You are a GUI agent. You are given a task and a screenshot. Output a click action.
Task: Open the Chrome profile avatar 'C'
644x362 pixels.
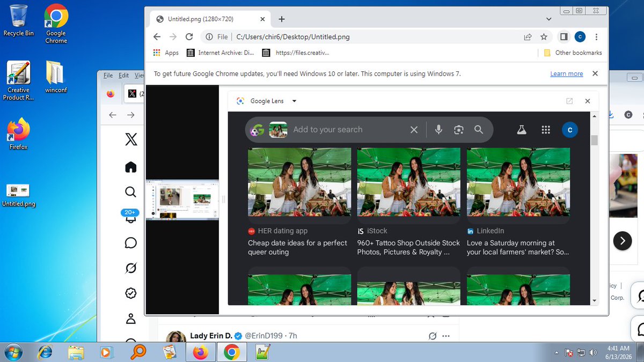580,37
